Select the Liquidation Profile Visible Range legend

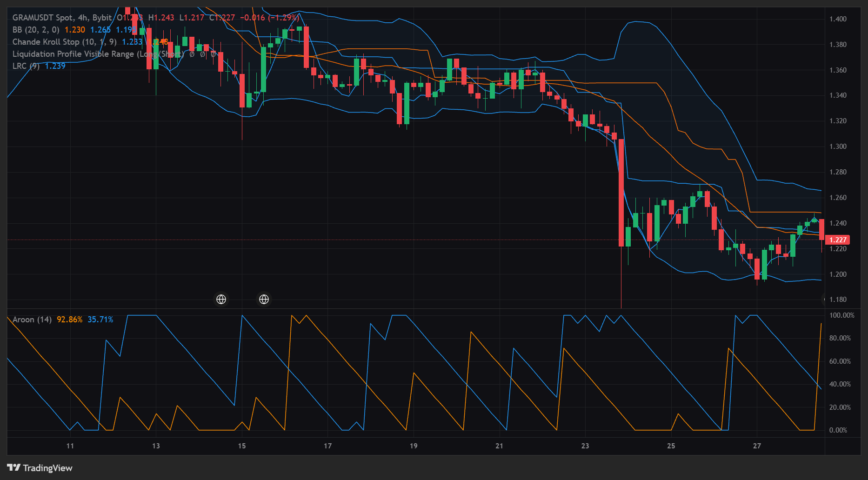(99, 54)
